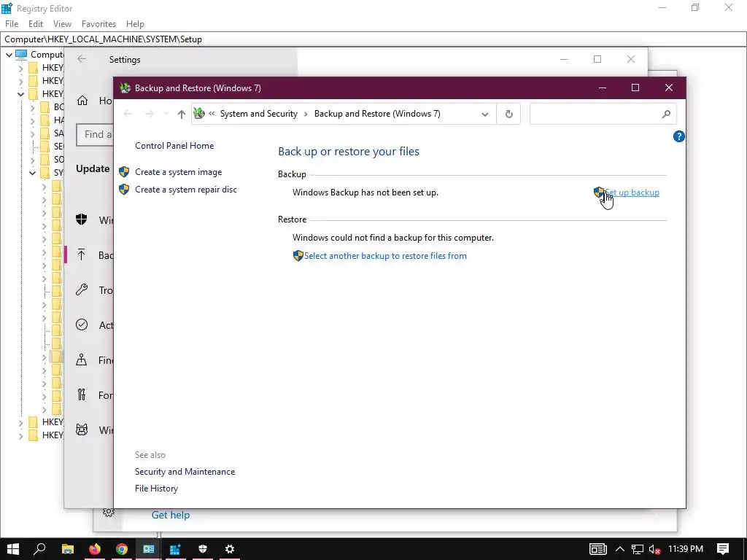This screenshot has width=747, height=560.
Task: Click the Windows Security shield icon in Settings
Action: 82,219
